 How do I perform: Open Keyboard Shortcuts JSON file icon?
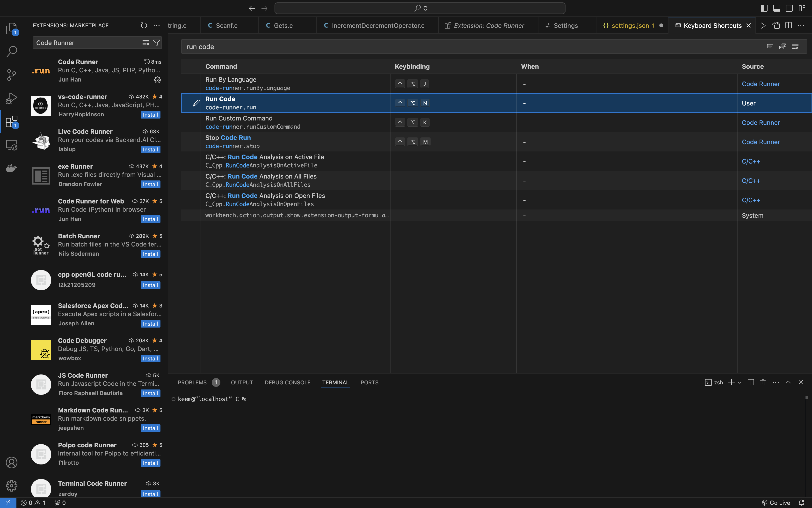pyautogui.click(x=776, y=26)
